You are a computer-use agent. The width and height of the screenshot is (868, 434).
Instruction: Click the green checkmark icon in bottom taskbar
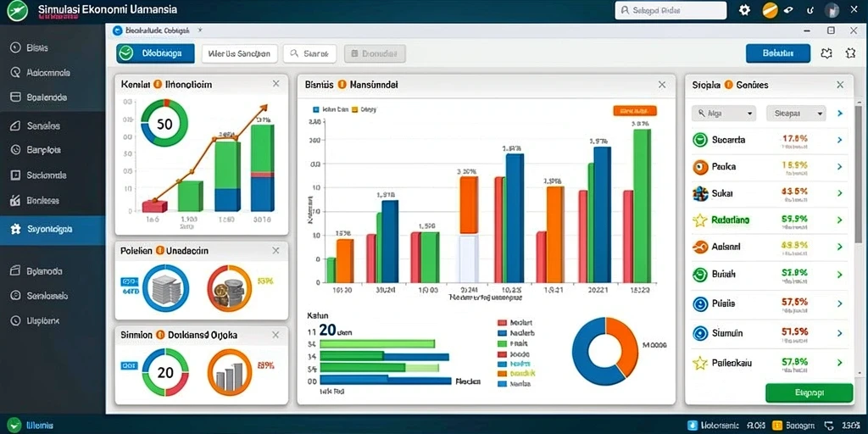tap(14, 426)
